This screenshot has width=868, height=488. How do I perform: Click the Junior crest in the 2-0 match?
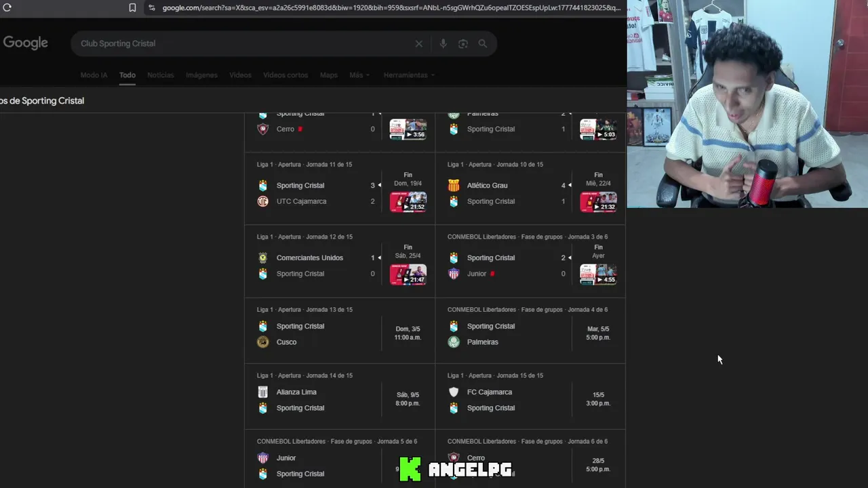(x=454, y=274)
